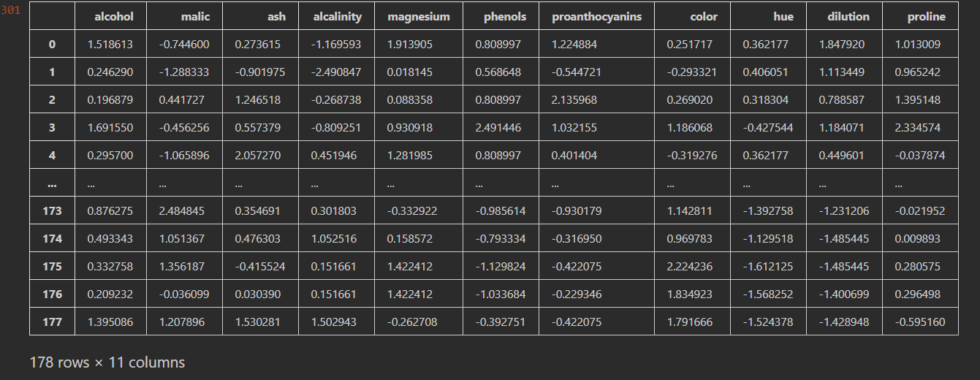The image size is (980, 380).
Task: Click the proline column header
Action: pyautogui.click(x=927, y=16)
